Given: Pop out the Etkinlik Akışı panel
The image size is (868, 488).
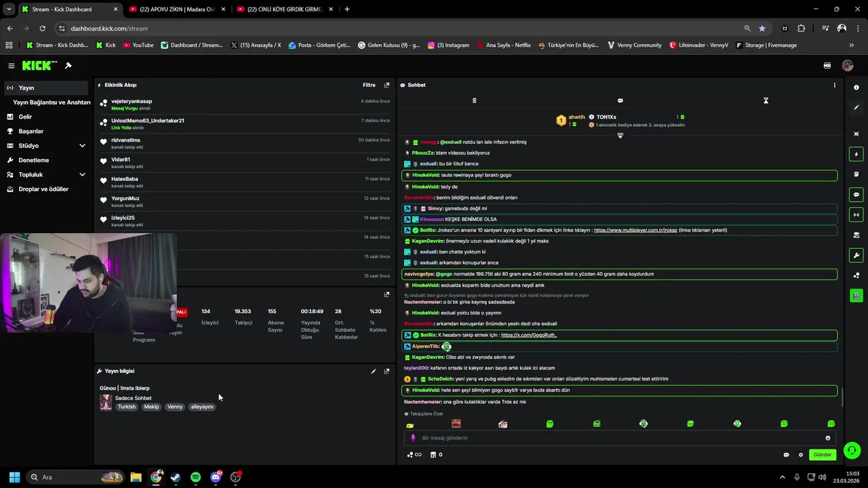Looking at the screenshot, I should tap(387, 85).
